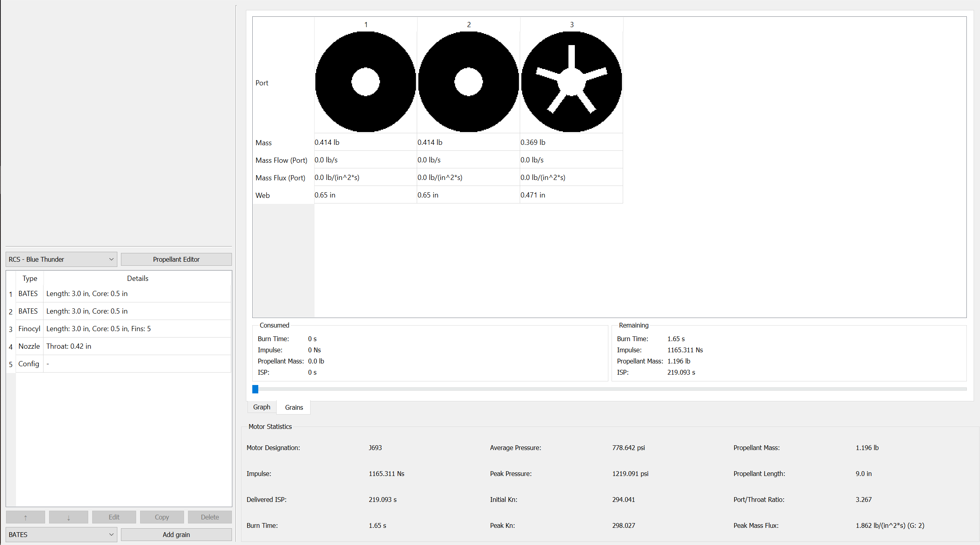Open the RCS - Blue Thunder propellant dropdown

click(61, 259)
